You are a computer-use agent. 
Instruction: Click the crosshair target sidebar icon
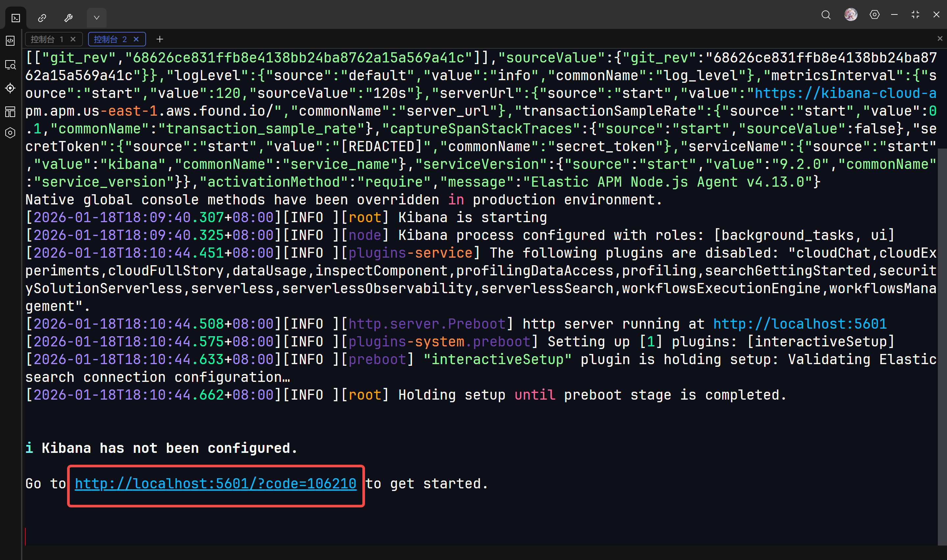[x=10, y=88]
